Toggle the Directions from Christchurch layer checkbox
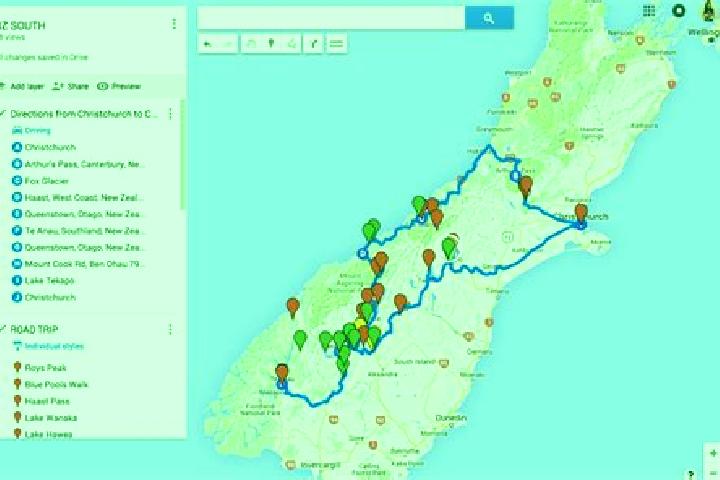The width and height of the screenshot is (720, 480). coord(3,114)
